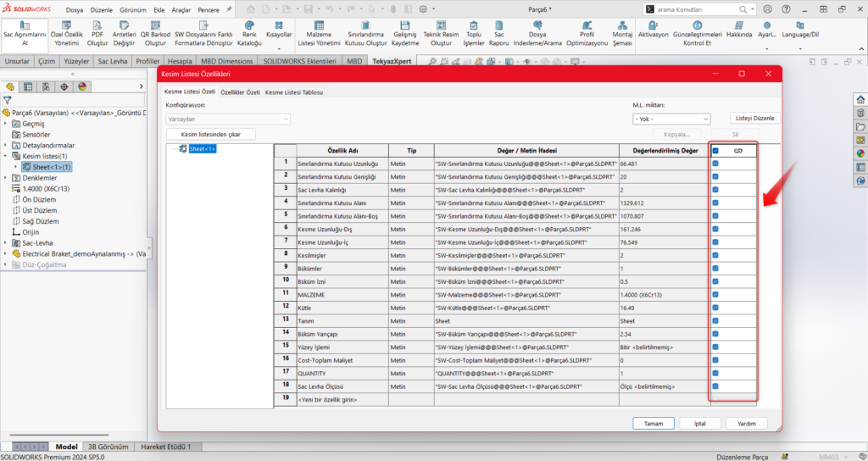Open Malzeme Listesi Yönetimi
Screen dimensions: 868x461
[x=319, y=34]
